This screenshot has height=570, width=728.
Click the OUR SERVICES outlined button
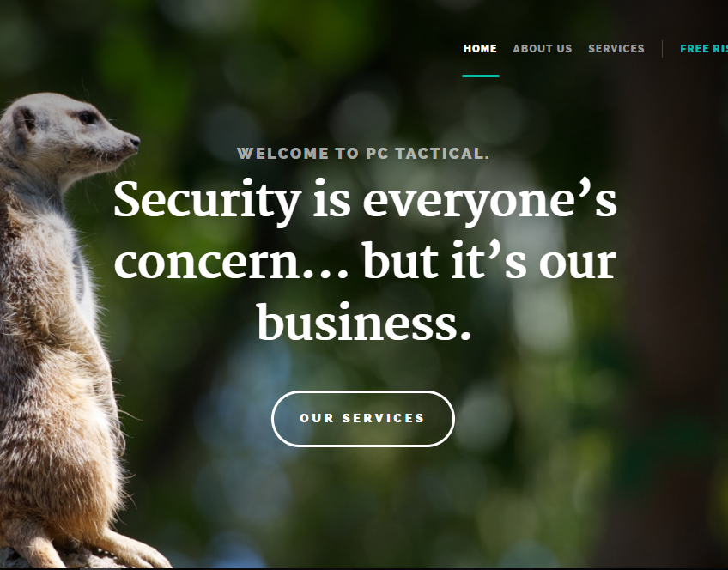pos(362,419)
